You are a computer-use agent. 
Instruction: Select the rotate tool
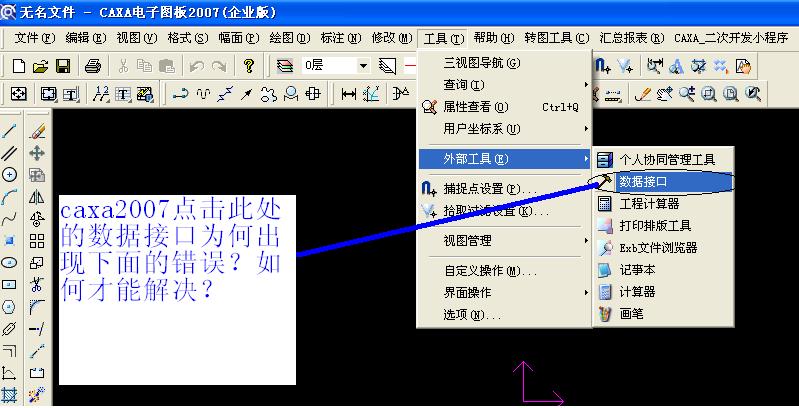(37, 219)
